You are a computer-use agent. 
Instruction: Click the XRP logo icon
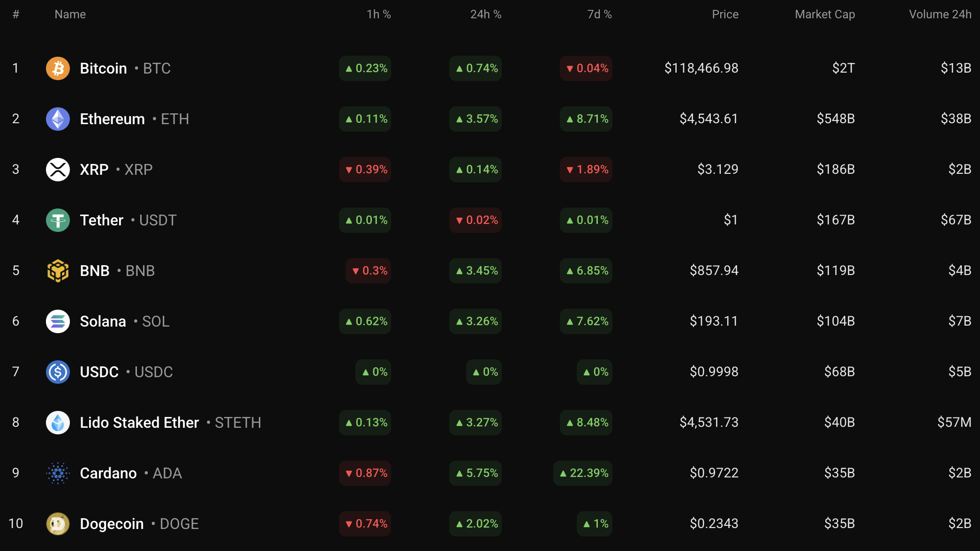tap(58, 170)
